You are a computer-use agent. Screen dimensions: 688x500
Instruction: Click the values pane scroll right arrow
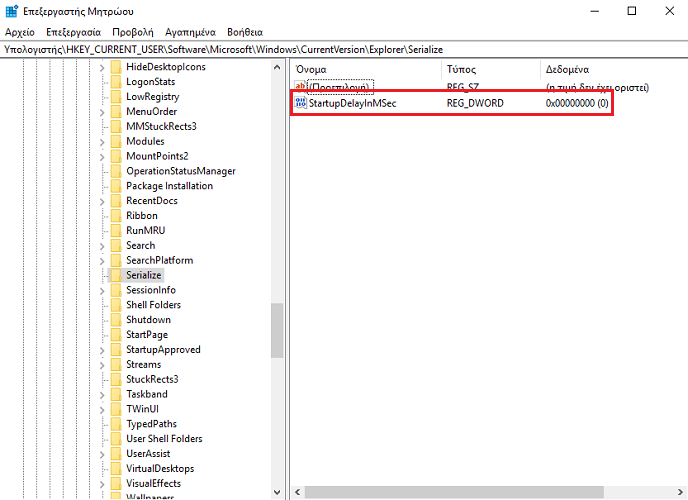[x=681, y=492]
